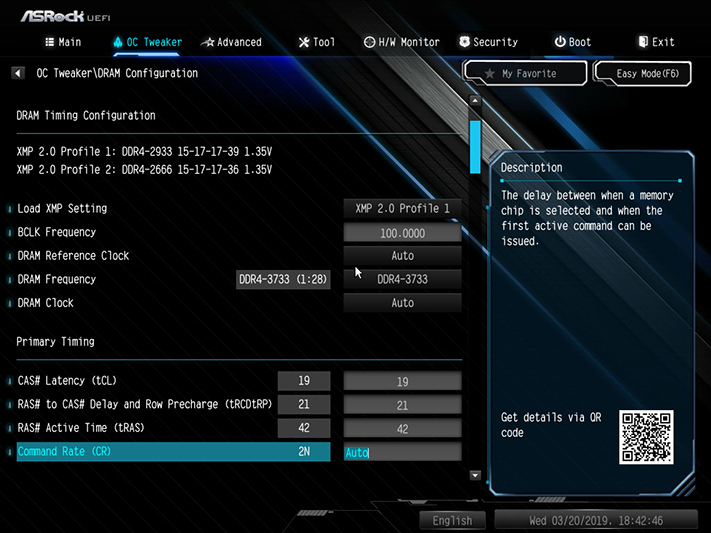Click the OC Tweaker flame icon
This screenshot has width=711, height=533.
point(118,42)
